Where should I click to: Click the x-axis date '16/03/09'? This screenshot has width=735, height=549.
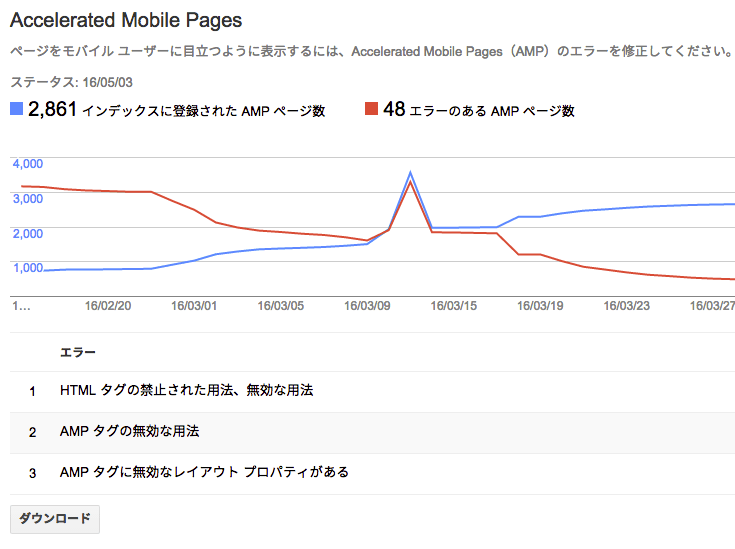click(367, 306)
